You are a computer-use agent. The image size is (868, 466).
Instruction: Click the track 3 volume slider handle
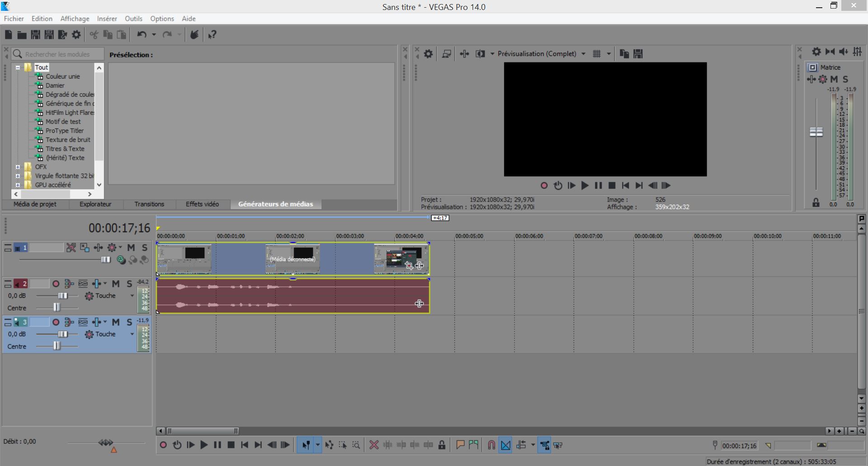(x=63, y=334)
